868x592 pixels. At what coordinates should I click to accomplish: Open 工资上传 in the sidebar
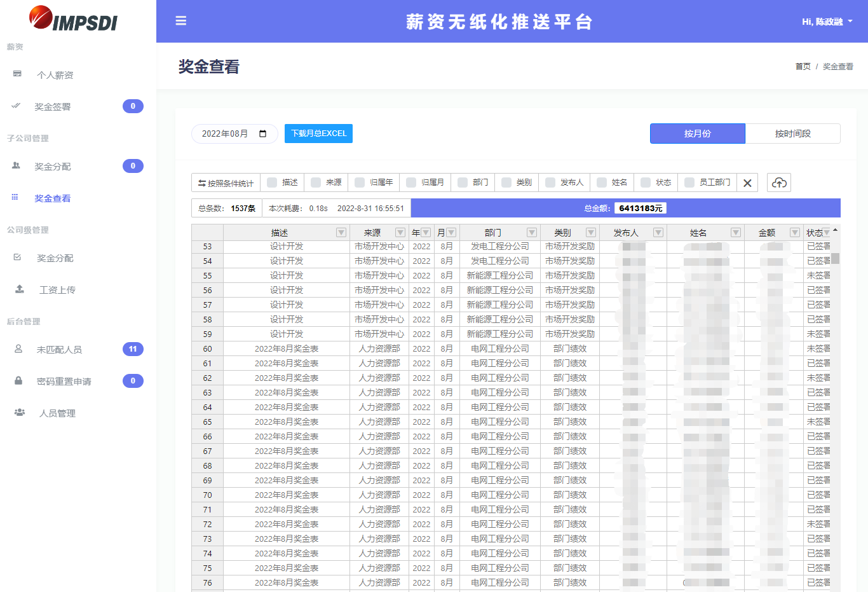tap(58, 290)
